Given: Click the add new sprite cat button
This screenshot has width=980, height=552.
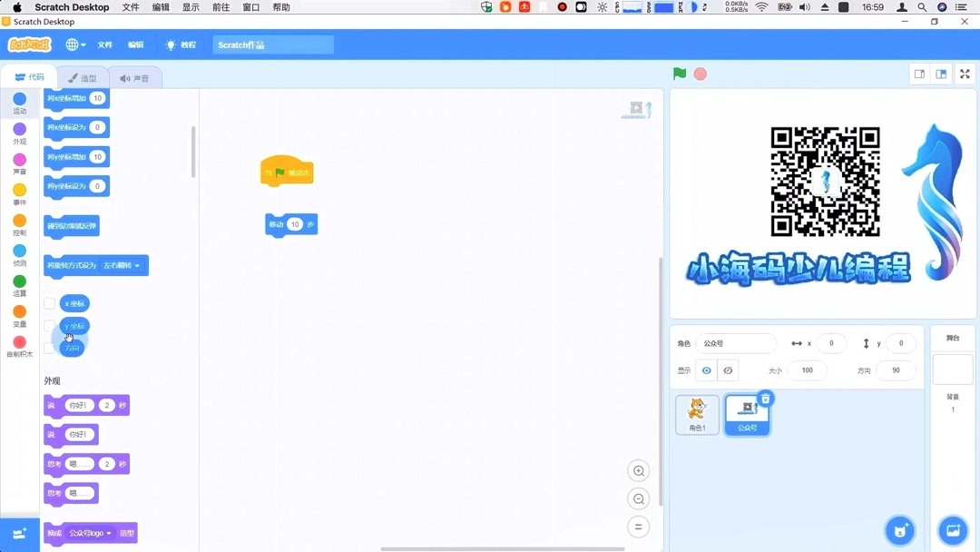Looking at the screenshot, I should click(898, 530).
